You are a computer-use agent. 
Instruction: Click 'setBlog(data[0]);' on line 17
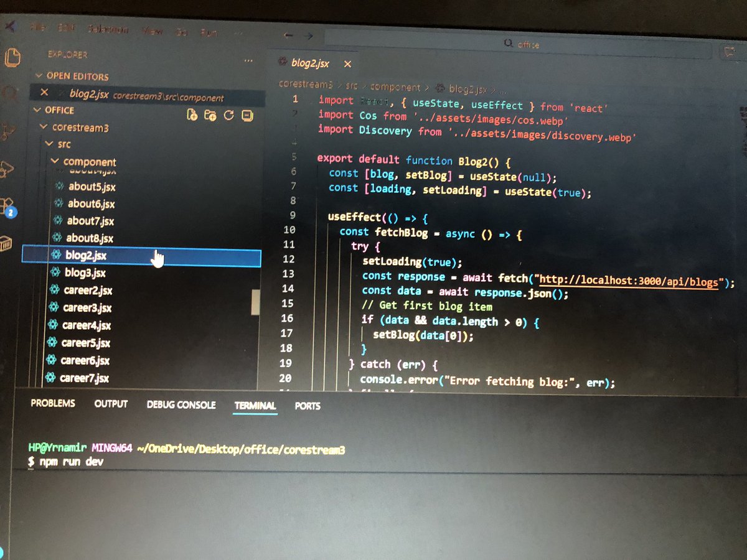[423, 336]
